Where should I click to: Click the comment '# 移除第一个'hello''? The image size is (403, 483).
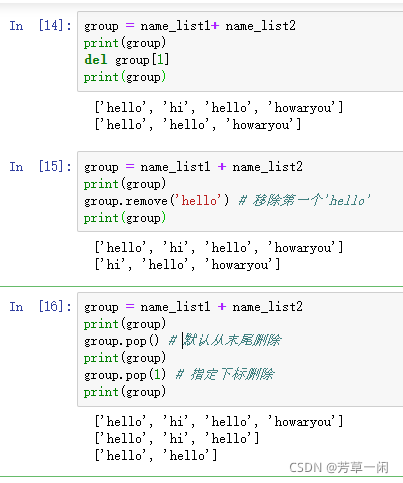point(304,201)
